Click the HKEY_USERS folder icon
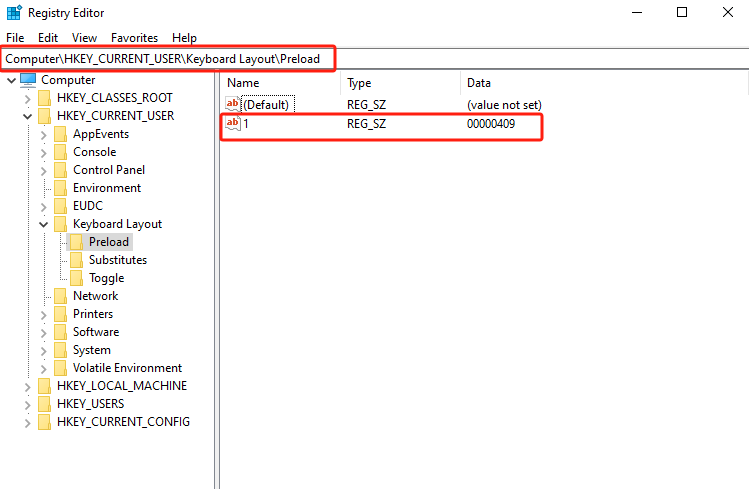Viewport: 749px width, 489px height. click(x=44, y=404)
